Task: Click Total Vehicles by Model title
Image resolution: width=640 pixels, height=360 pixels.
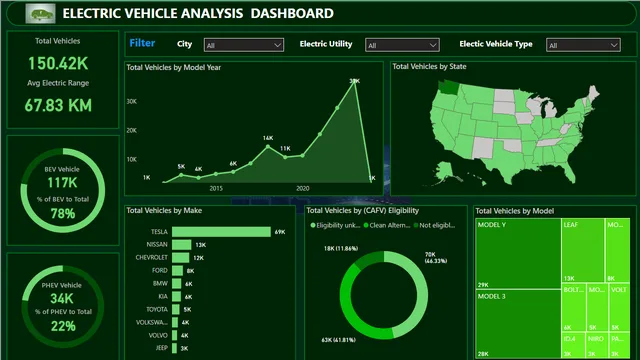Action: pos(515,211)
